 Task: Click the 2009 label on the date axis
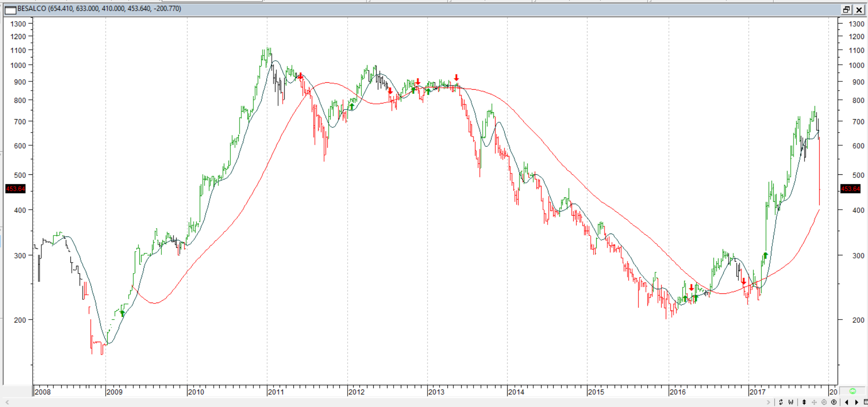(x=114, y=392)
